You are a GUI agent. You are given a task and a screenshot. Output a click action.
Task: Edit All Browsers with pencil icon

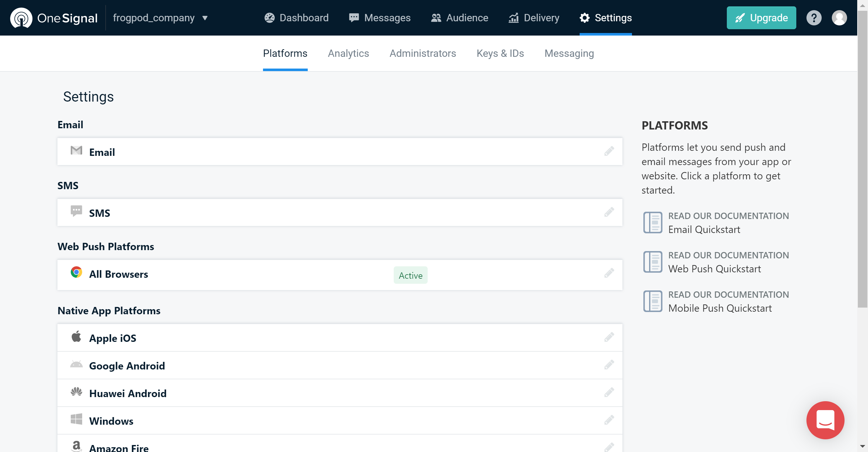(609, 273)
